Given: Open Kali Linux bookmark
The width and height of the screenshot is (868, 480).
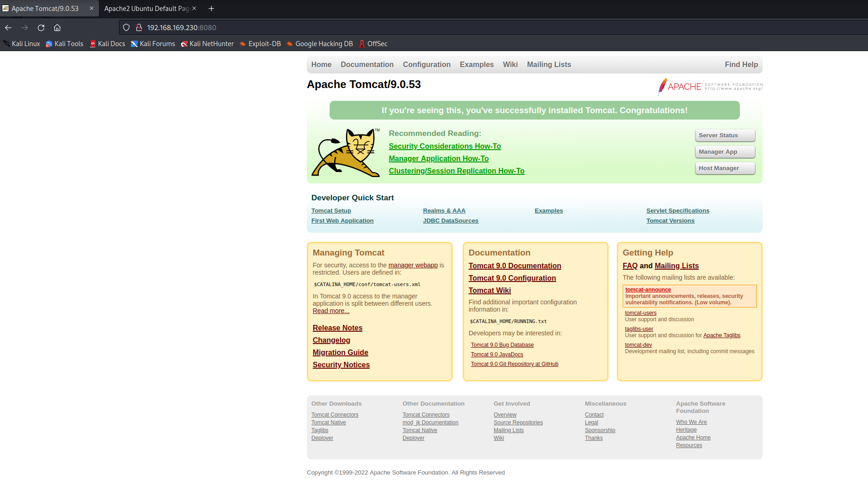Looking at the screenshot, I should [x=21, y=44].
